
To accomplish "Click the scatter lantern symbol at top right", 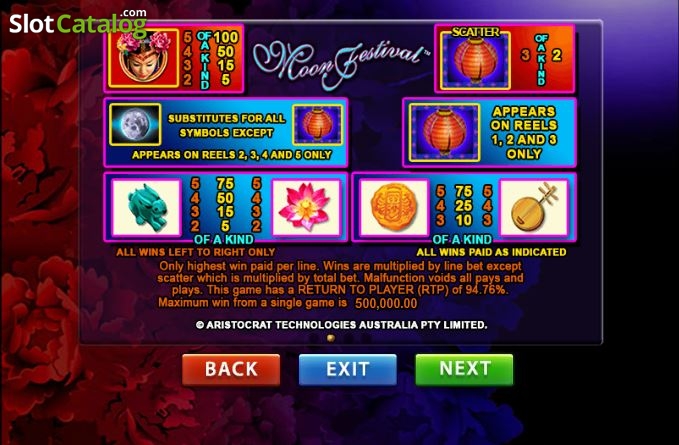I will pyautogui.click(x=475, y=59).
